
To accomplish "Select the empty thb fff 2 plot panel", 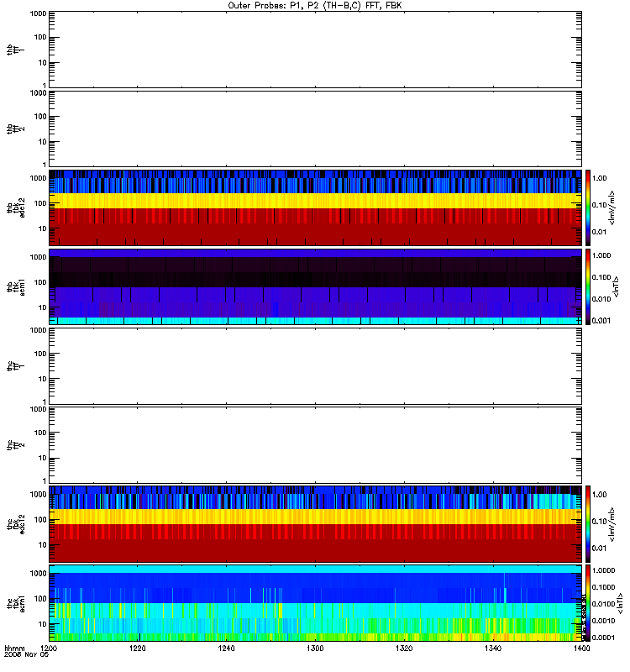I will pyautogui.click(x=316, y=129).
